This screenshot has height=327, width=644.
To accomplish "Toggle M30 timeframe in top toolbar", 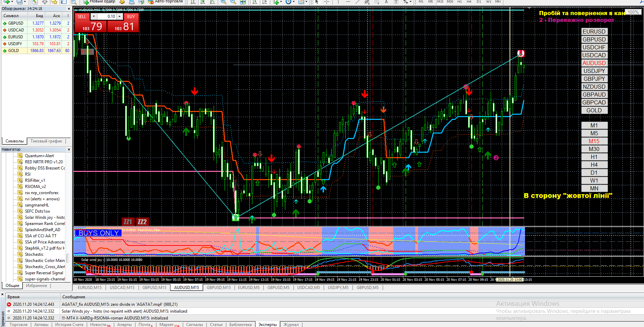I will (450, 2).
